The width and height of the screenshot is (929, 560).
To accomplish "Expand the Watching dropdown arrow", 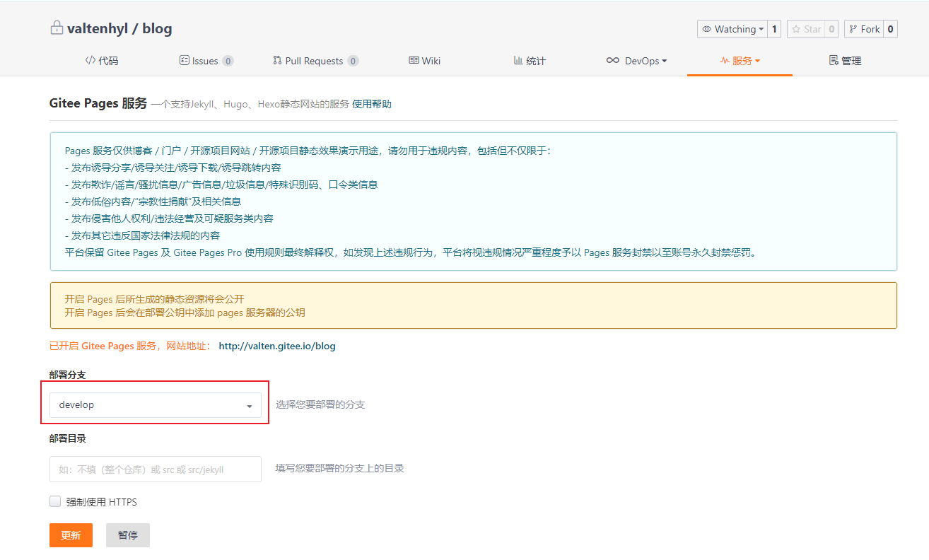I will (x=761, y=30).
